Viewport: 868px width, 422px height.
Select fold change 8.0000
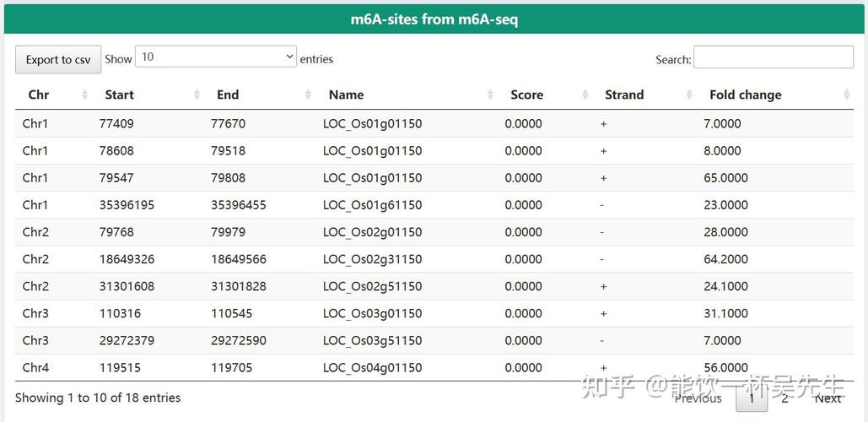click(x=722, y=150)
